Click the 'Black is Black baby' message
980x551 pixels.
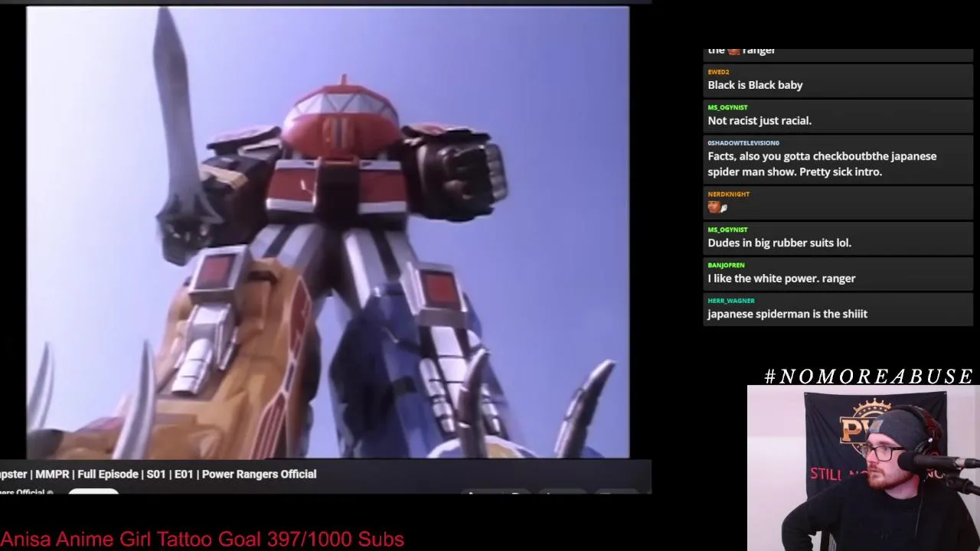point(755,85)
